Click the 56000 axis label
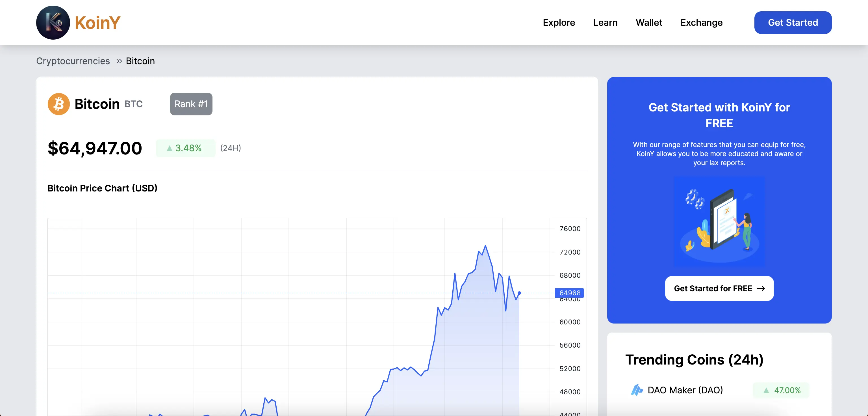Screen dimensions: 868x416 coord(570,345)
